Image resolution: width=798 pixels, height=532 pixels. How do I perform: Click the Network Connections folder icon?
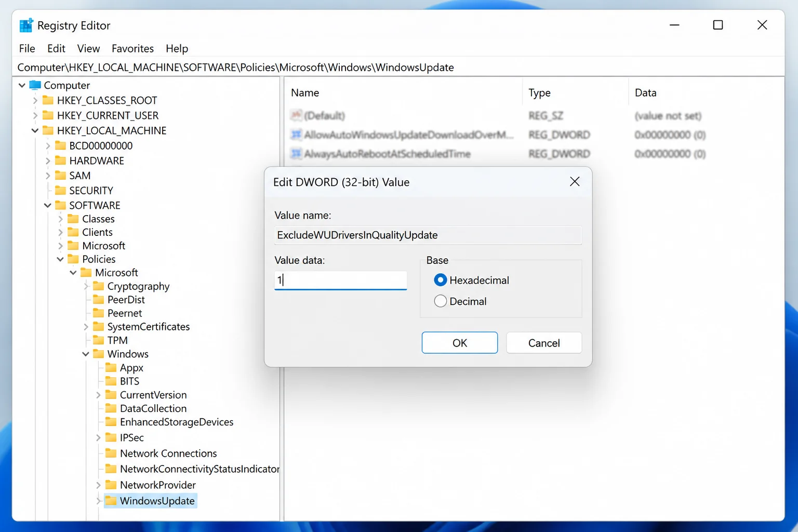(111, 453)
